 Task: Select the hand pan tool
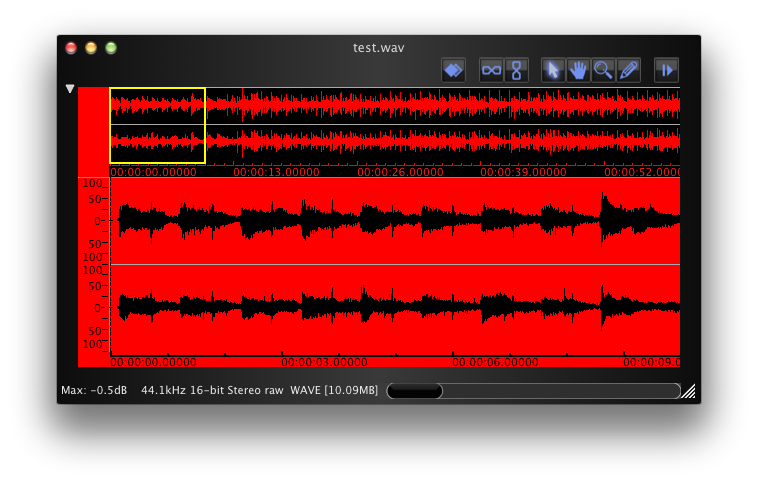[578, 71]
